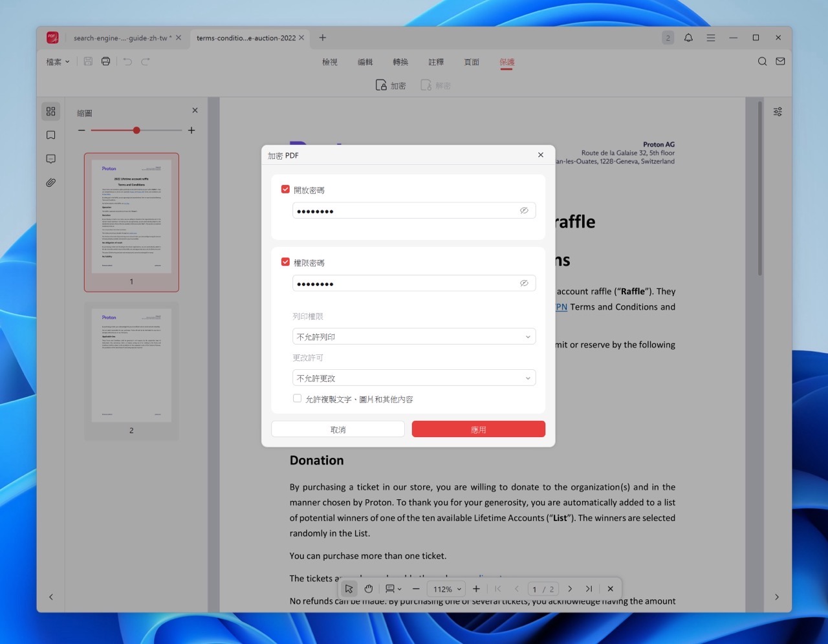This screenshot has width=828, height=644.
Task: Select the hand pan tool
Action: click(369, 589)
